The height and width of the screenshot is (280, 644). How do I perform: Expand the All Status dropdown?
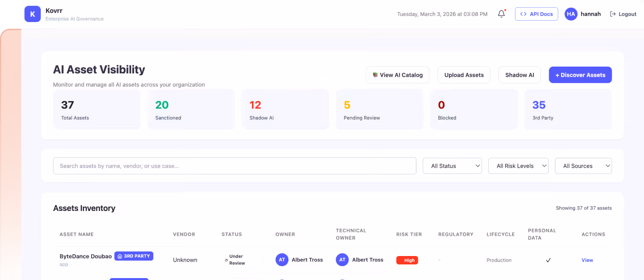[x=452, y=166]
